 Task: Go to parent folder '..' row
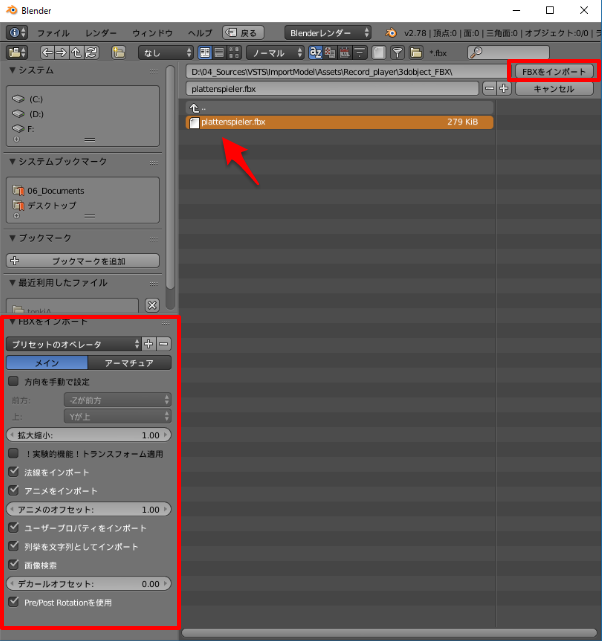[339, 108]
